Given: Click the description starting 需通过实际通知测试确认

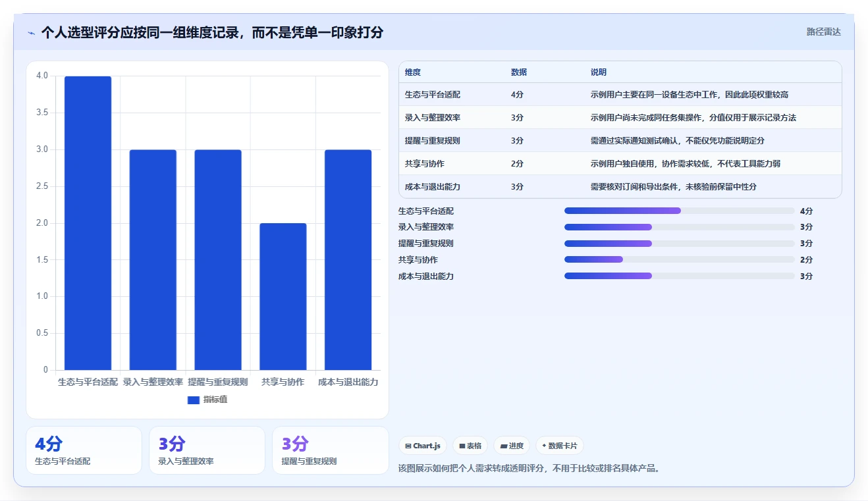Looking at the screenshot, I should (x=678, y=141).
